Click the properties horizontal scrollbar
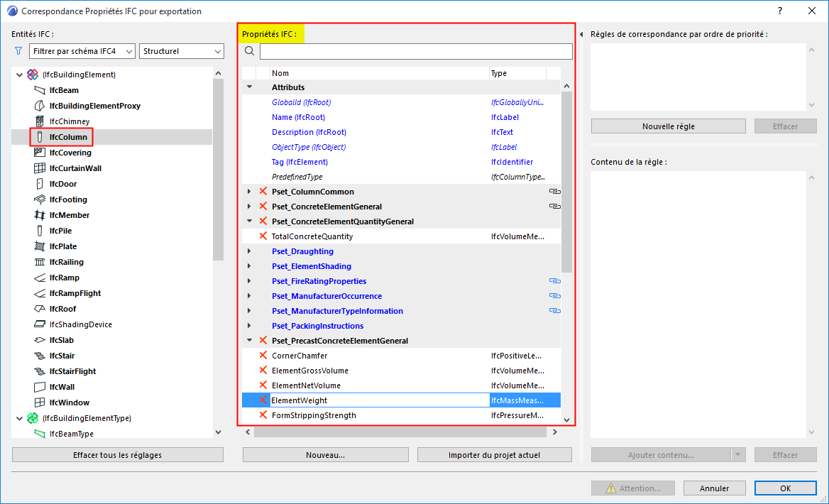 coord(401,432)
